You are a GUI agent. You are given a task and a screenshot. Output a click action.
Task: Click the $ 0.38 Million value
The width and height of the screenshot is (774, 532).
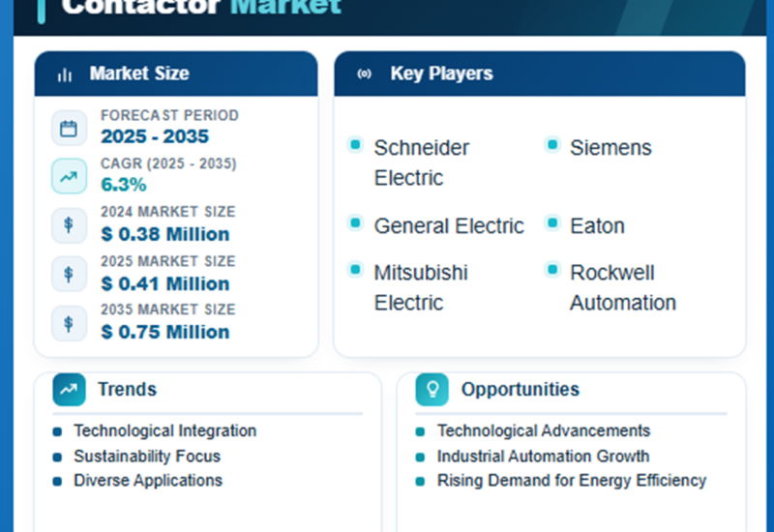click(x=165, y=234)
